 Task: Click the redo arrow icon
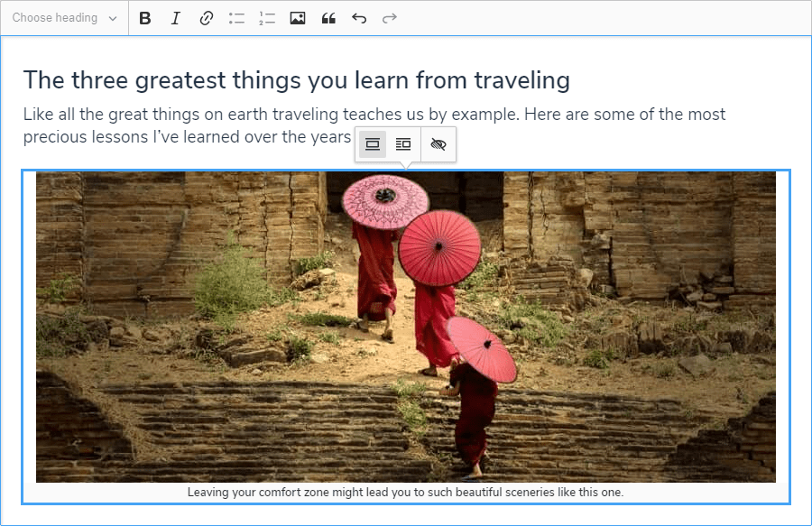(x=390, y=18)
